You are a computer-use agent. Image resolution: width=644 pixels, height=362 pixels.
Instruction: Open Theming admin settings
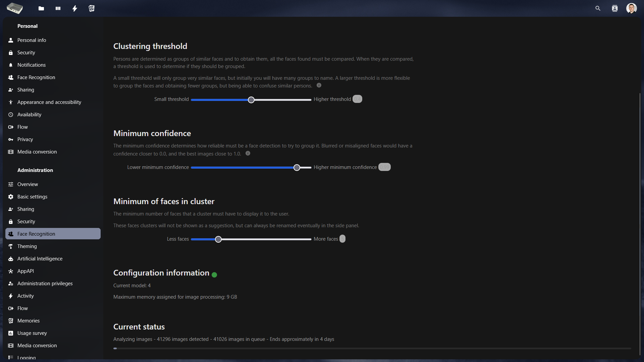pyautogui.click(x=27, y=246)
